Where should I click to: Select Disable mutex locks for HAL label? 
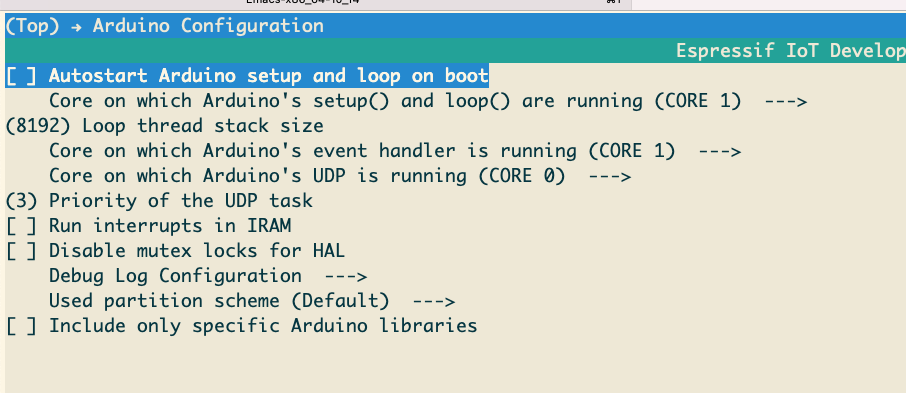point(197,251)
